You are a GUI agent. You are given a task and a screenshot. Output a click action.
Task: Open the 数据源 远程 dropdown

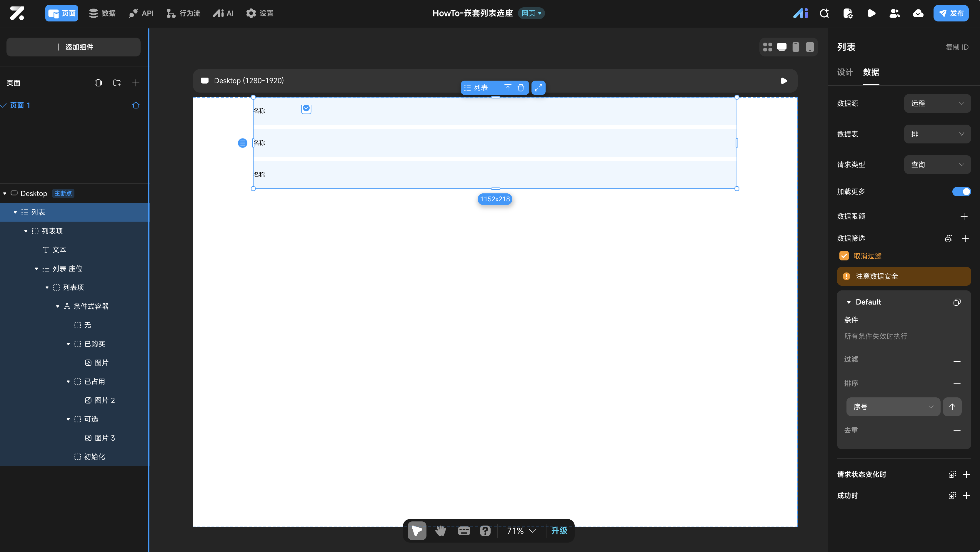coord(937,103)
